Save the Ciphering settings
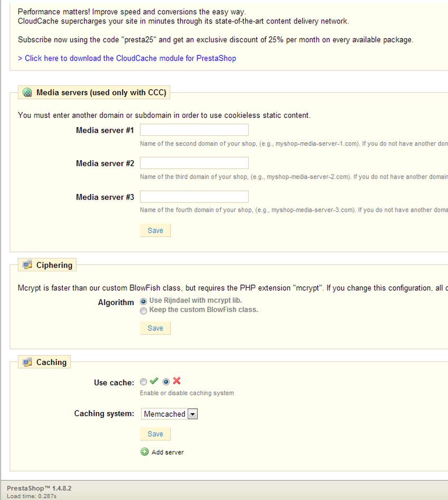This screenshot has height=500, width=448. 155,328
